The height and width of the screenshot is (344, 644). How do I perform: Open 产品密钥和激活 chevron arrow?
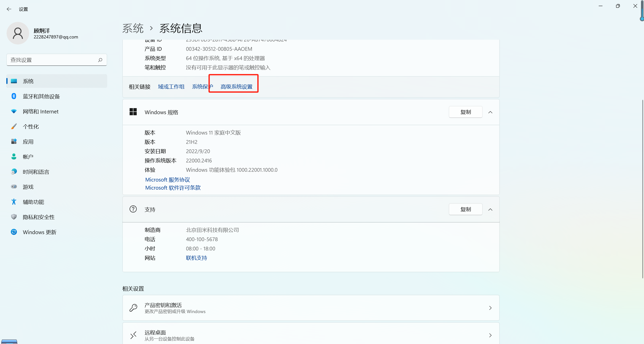490,308
